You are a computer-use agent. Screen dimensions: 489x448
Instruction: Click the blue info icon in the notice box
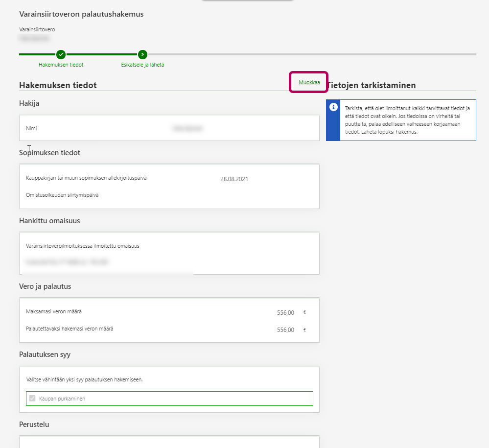(x=333, y=107)
